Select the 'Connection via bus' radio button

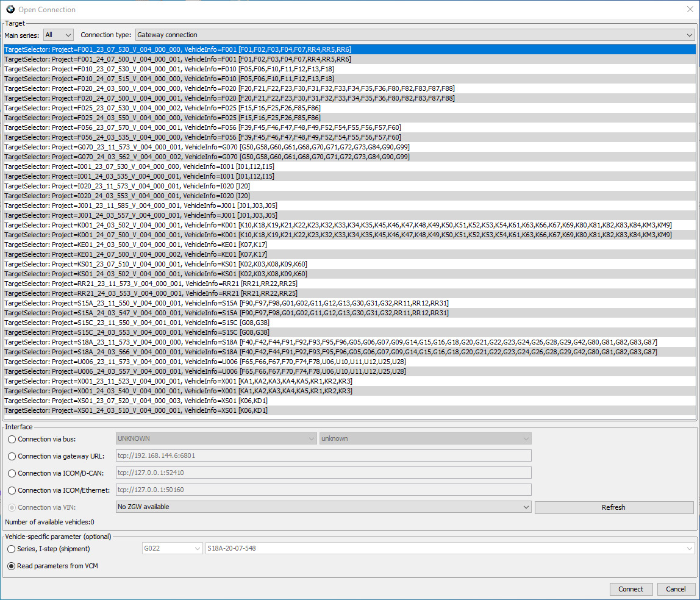point(11,438)
